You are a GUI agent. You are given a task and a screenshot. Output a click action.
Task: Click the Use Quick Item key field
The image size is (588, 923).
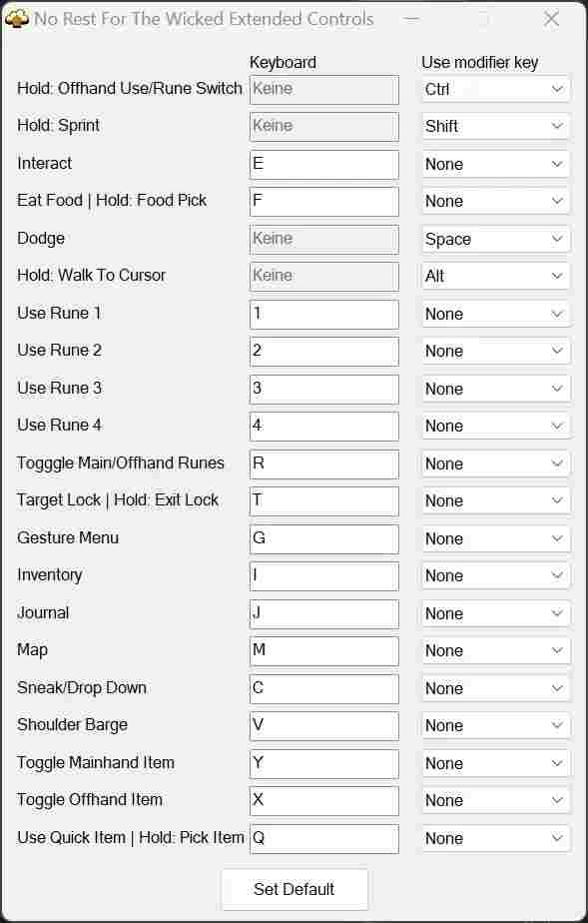click(324, 839)
